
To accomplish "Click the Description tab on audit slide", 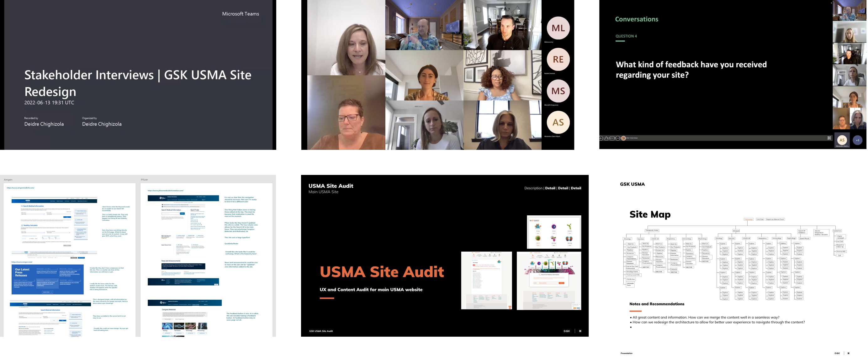I will [x=533, y=188].
